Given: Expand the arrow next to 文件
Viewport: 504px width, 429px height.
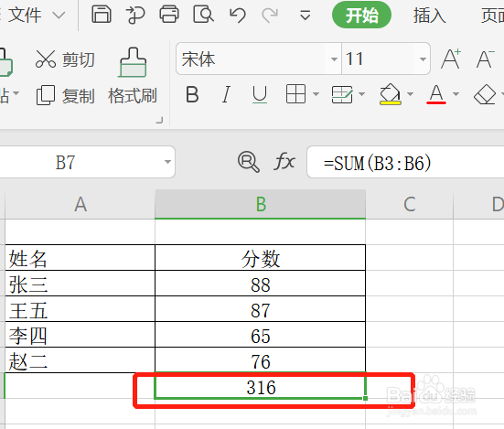Looking at the screenshot, I should coord(59,16).
